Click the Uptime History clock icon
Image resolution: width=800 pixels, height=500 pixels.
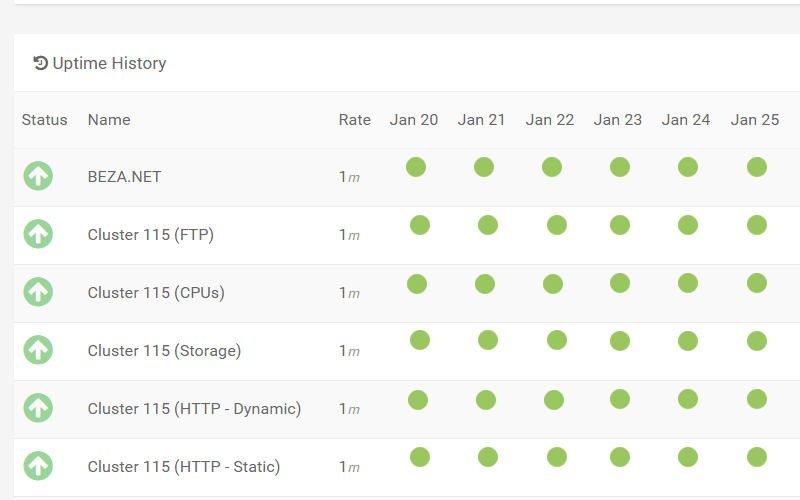[40, 63]
